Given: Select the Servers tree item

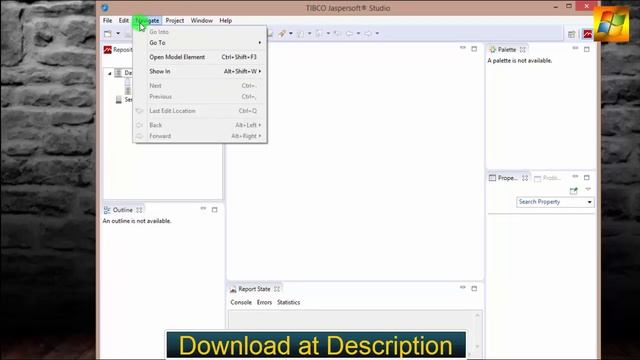Looking at the screenshot, I should point(124,100).
